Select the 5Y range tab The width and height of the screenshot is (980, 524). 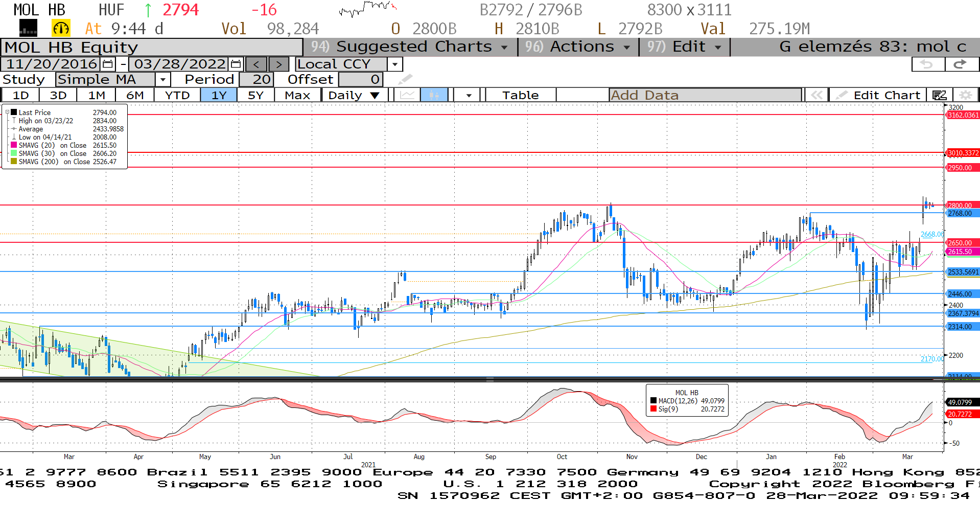pos(255,95)
